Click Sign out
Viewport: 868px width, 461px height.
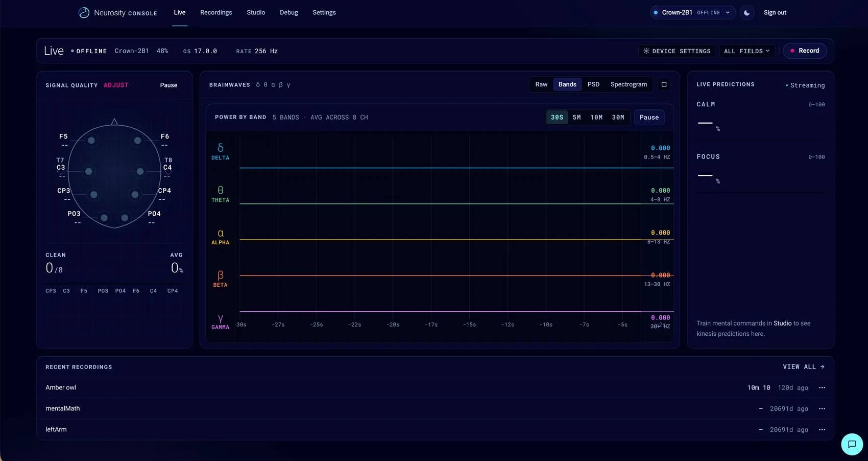pyautogui.click(x=775, y=13)
